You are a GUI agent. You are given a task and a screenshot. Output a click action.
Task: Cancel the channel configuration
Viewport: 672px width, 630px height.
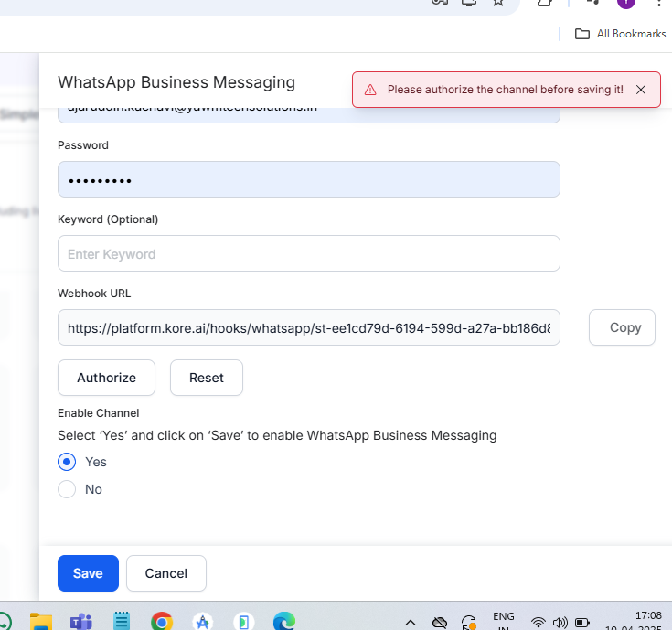(166, 573)
